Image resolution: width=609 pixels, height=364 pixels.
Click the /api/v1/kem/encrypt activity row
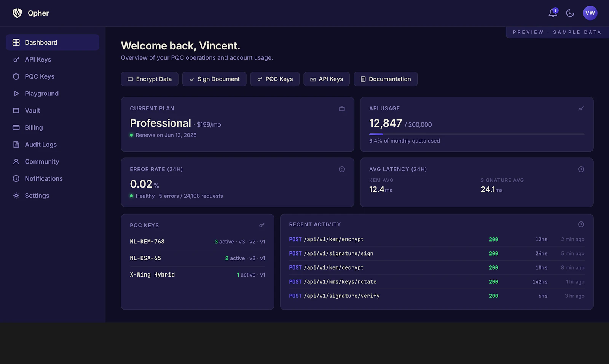[437, 239]
